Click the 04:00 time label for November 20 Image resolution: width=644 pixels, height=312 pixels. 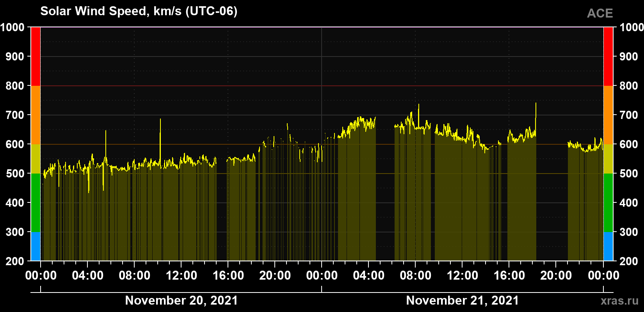click(88, 276)
